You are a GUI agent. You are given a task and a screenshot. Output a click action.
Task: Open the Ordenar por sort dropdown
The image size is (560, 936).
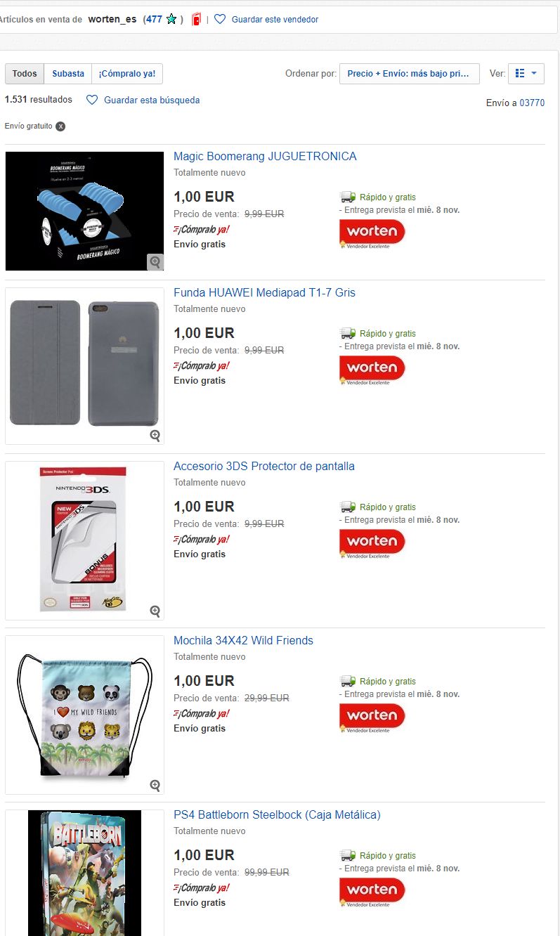(x=409, y=74)
